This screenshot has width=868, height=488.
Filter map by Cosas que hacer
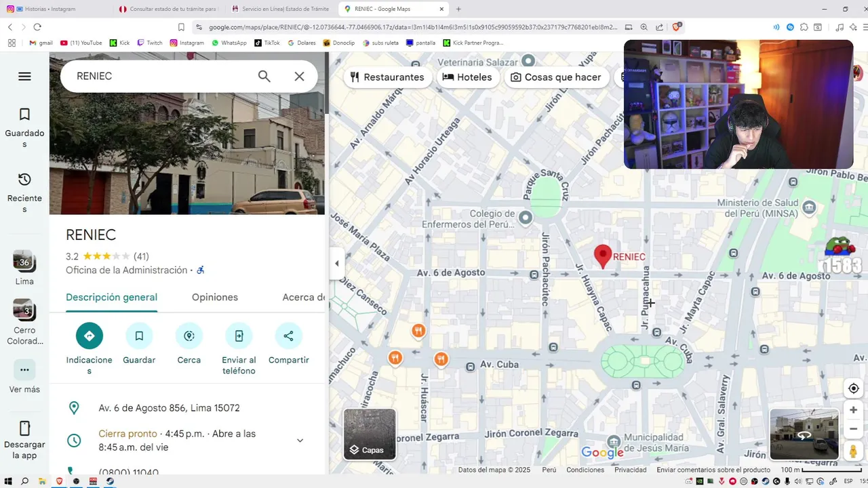556,77
